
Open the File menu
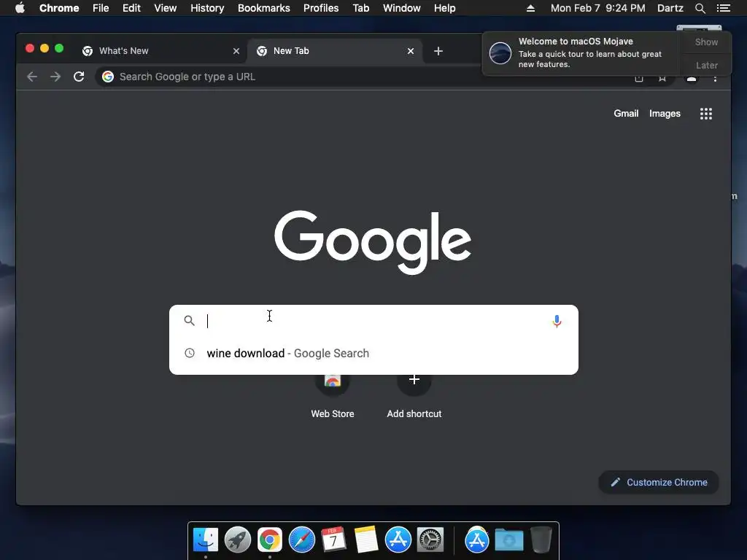[x=101, y=8]
